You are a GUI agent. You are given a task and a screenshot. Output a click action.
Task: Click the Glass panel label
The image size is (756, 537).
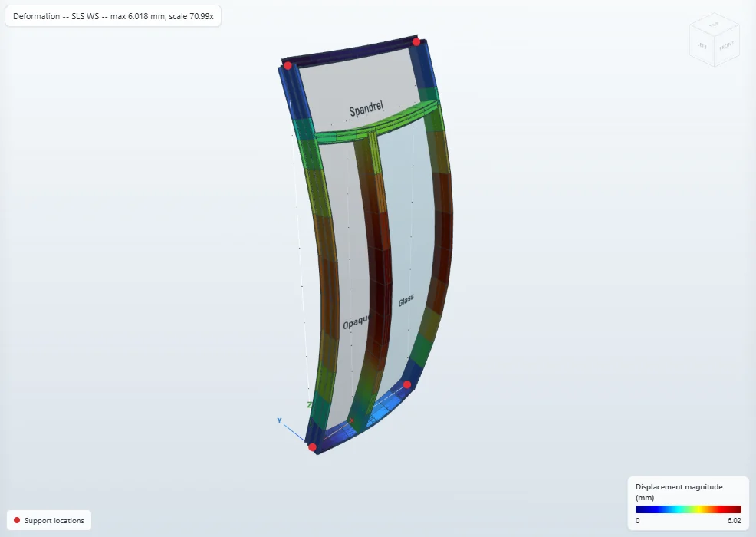(x=406, y=300)
